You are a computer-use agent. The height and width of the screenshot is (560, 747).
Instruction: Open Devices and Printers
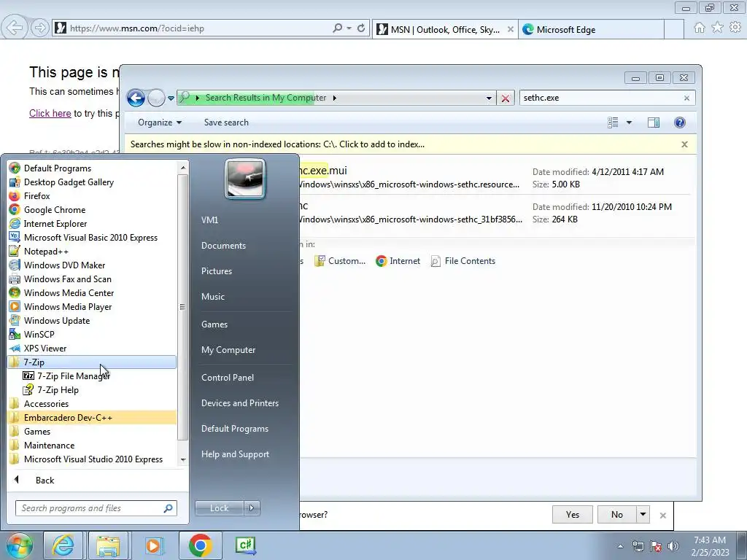pos(239,402)
